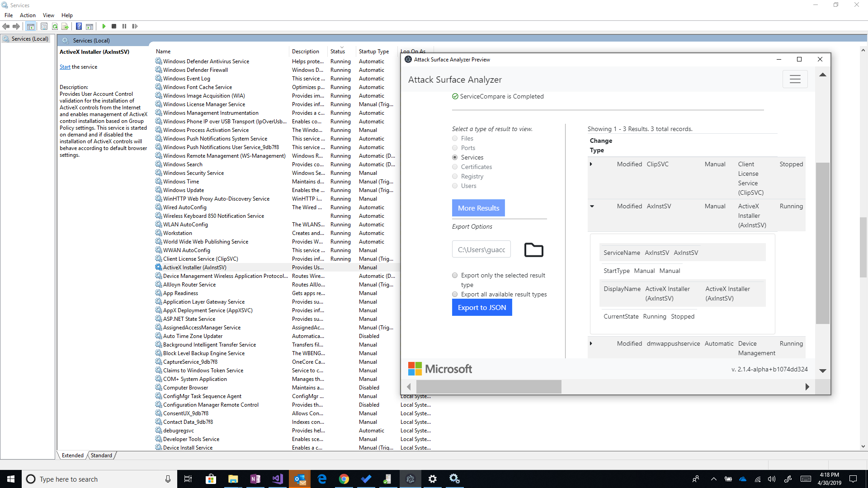Click the Export to JSON button
The width and height of the screenshot is (868, 488).
(482, 307)
